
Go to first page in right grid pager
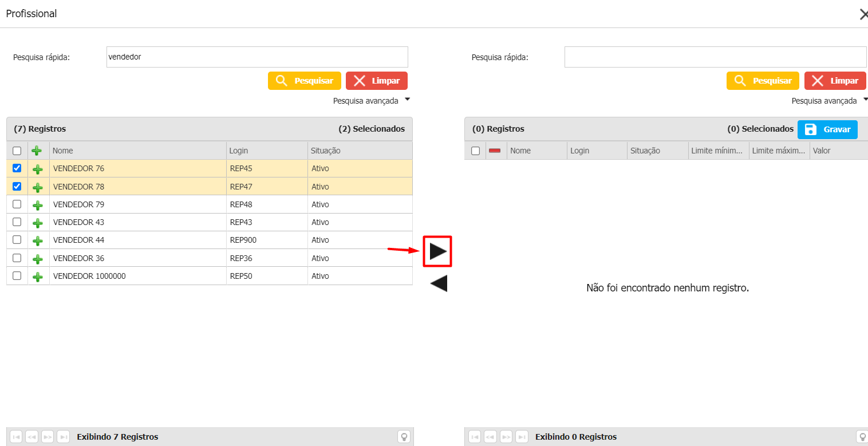[x=475, y=437]
